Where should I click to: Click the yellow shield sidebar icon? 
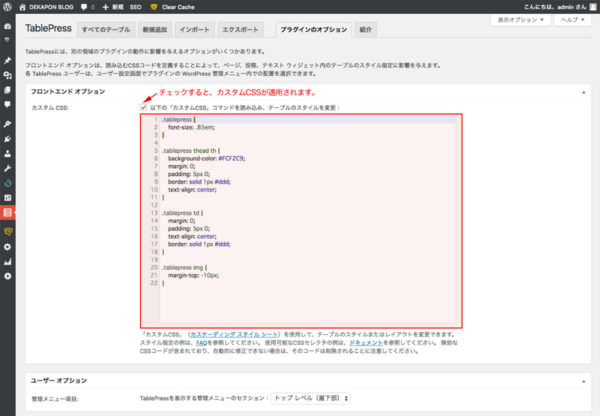coord(8,232)
